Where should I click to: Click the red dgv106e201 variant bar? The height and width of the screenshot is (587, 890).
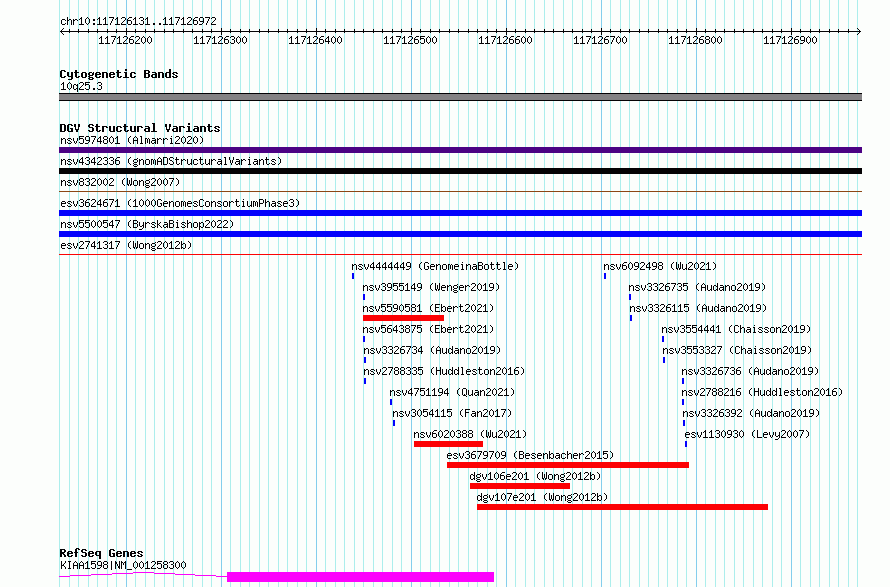coord(520,486)
